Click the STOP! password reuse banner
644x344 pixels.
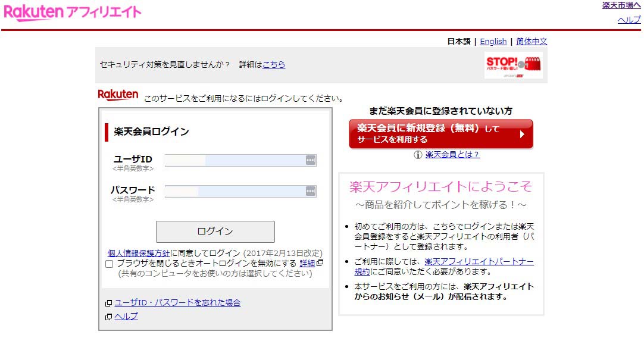(514, 65)
